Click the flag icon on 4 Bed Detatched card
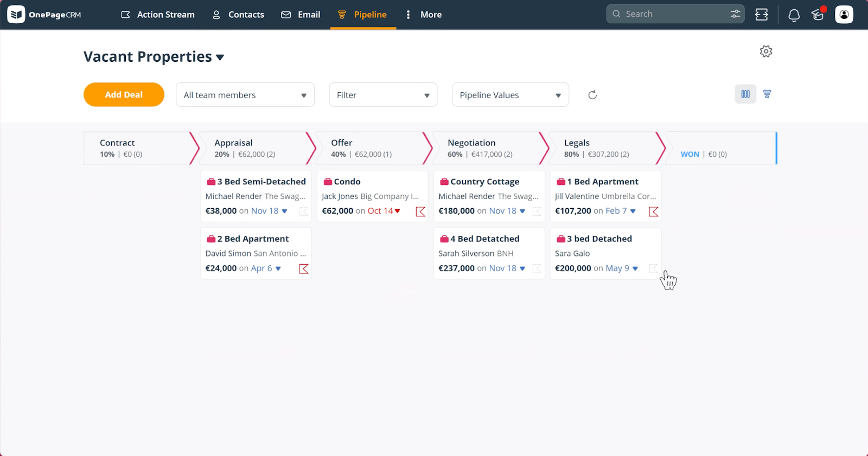The image size is (868, 456). tap(537, 268)
